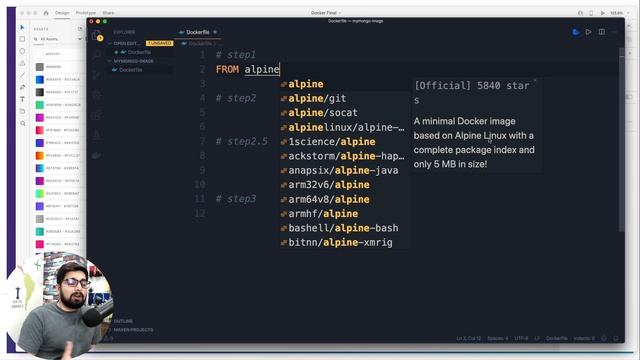The width and height of the screenshot is (640, 360).
Task: Select the Zoom magnifier tool in Adobe XD
Action: (x=23, y=123)
